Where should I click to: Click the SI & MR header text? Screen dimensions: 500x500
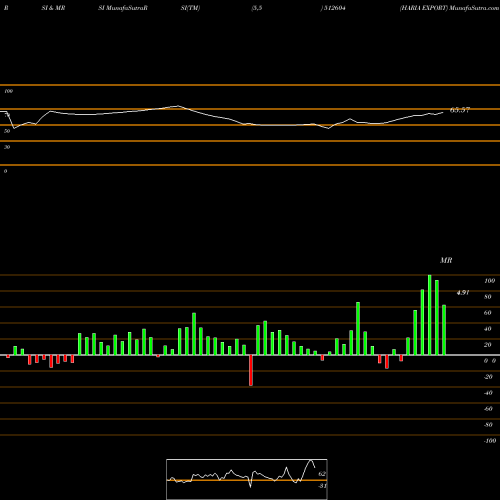[x=53, y=8]
